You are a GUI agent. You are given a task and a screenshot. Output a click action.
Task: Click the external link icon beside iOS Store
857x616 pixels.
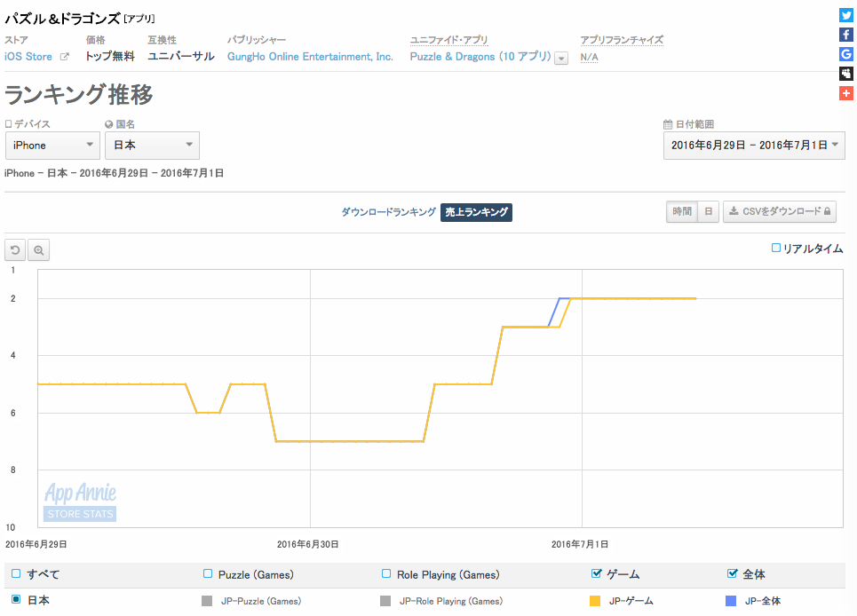click(x=65, y=57)
